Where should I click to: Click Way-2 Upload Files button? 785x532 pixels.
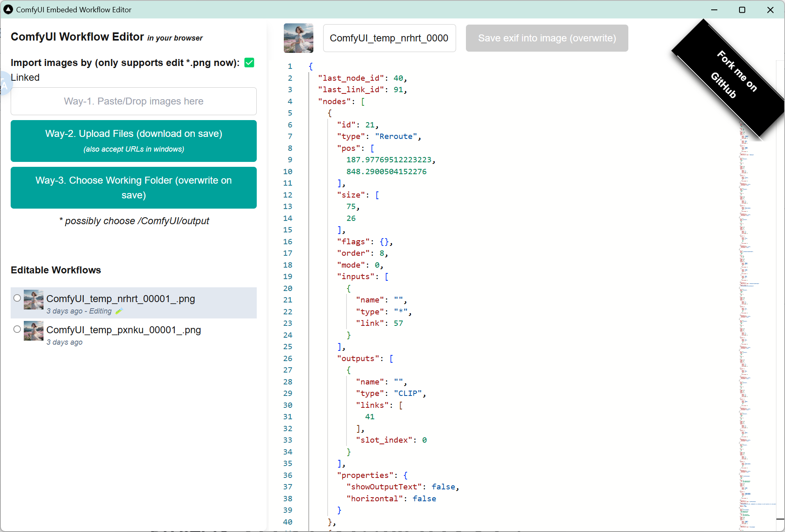point(134,141)
